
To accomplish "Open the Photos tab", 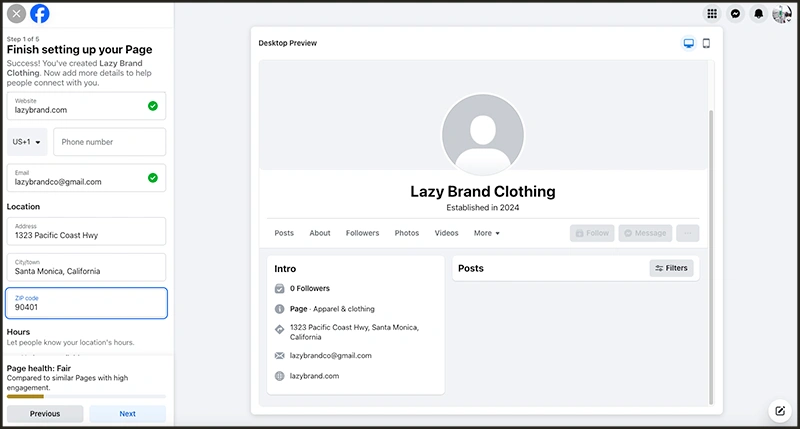I will pos(407,233).
